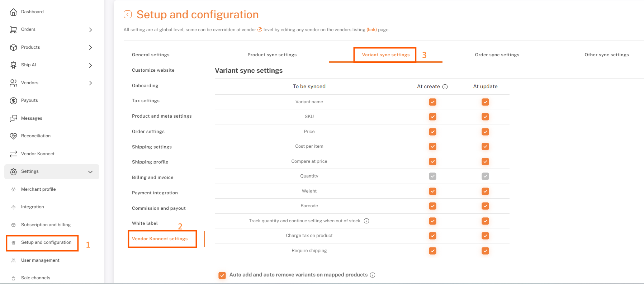Open Messages via its chat icon
The image size is (644, 284).
tap(13, 118)
